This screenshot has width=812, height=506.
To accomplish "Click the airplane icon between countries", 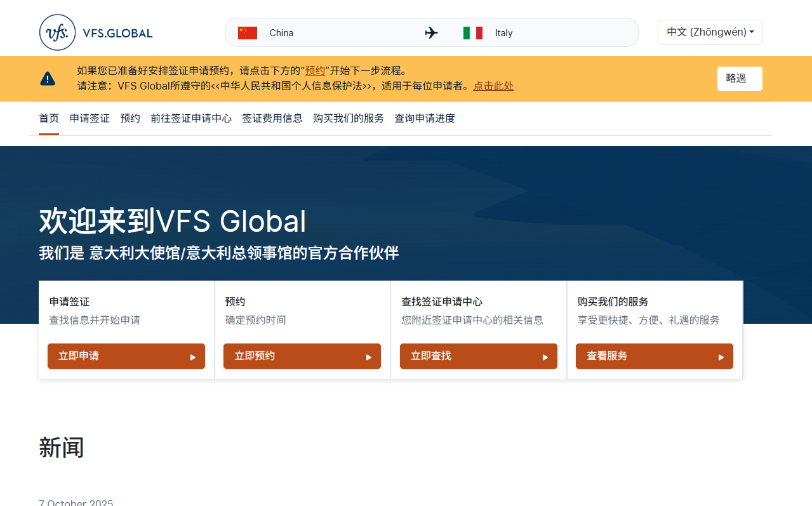I will 432,33.
